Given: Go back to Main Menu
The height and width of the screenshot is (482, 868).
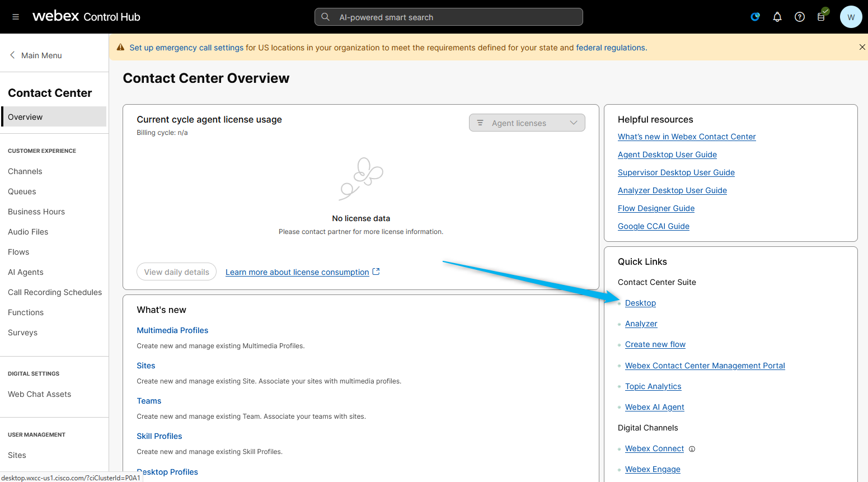Looking at the screenshot, I should coord(36,55).
